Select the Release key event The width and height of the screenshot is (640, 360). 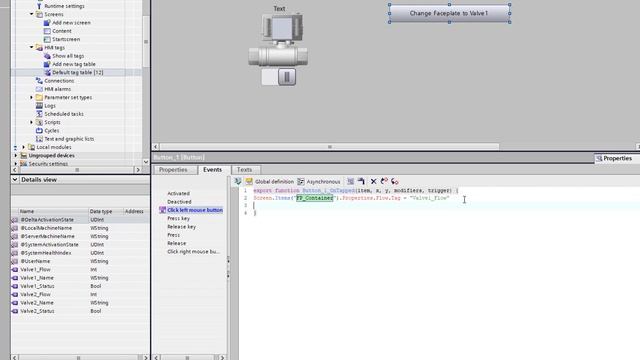pos(182,227)
